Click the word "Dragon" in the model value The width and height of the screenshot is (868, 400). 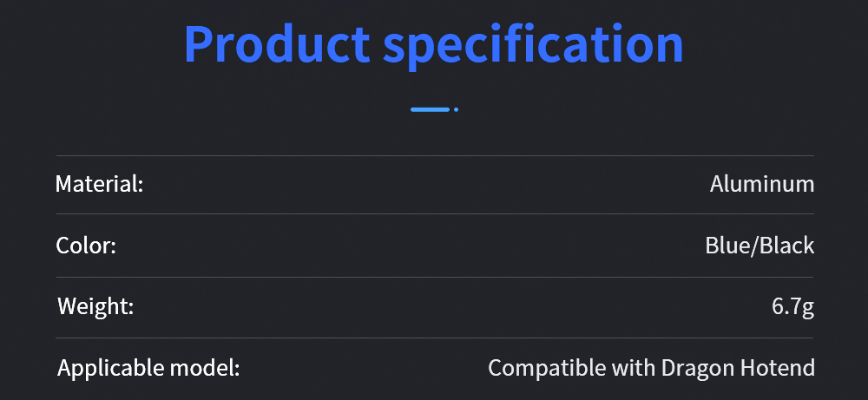point(697,368)
